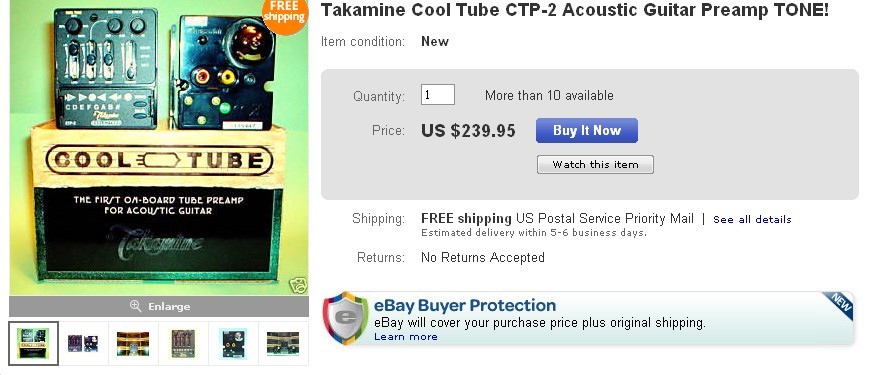The width and height of the screenshot is (875, 375).
Task: Select the third thumbnail image
Action: click(133, 343)
